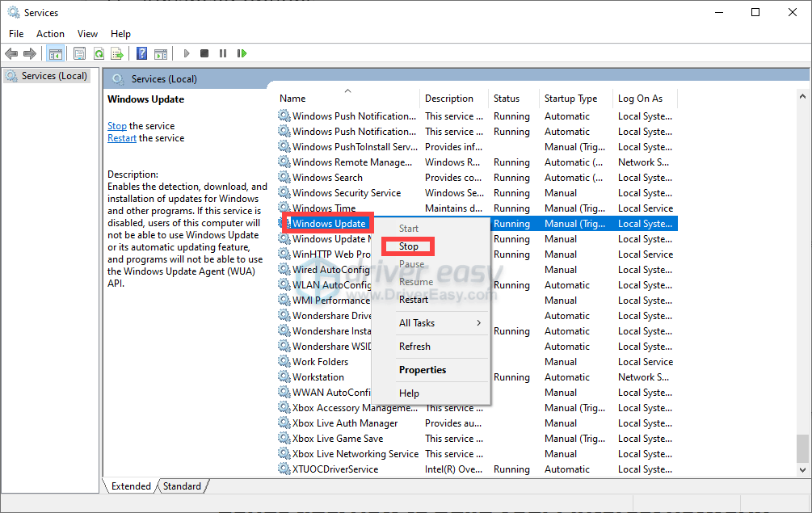Open the Properties toolbar icon
Screen dimensions: 812x513
click(x=80, y=53)
